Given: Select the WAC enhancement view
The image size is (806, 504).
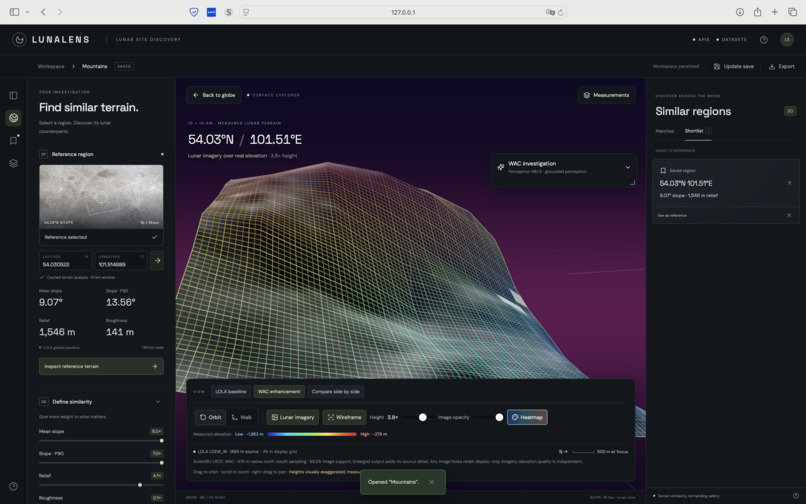Looking at the screenshot, I should [x=279, y=391].
